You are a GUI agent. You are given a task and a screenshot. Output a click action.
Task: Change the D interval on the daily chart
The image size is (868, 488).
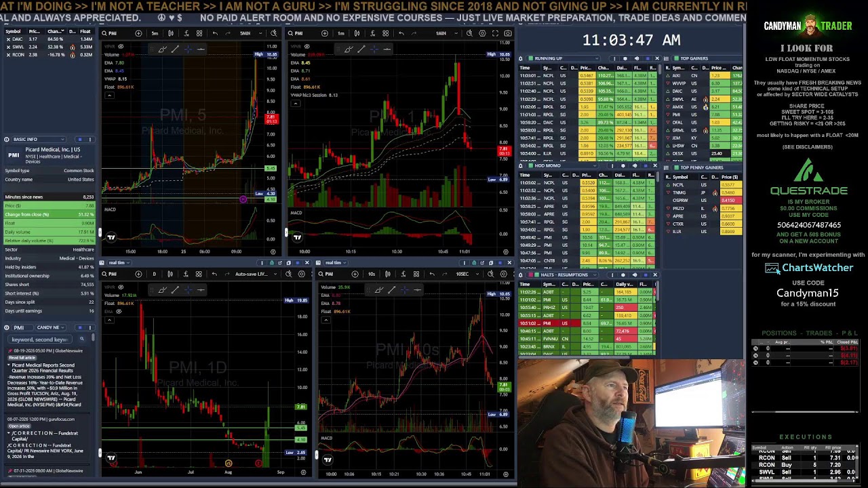click(154, 274)
